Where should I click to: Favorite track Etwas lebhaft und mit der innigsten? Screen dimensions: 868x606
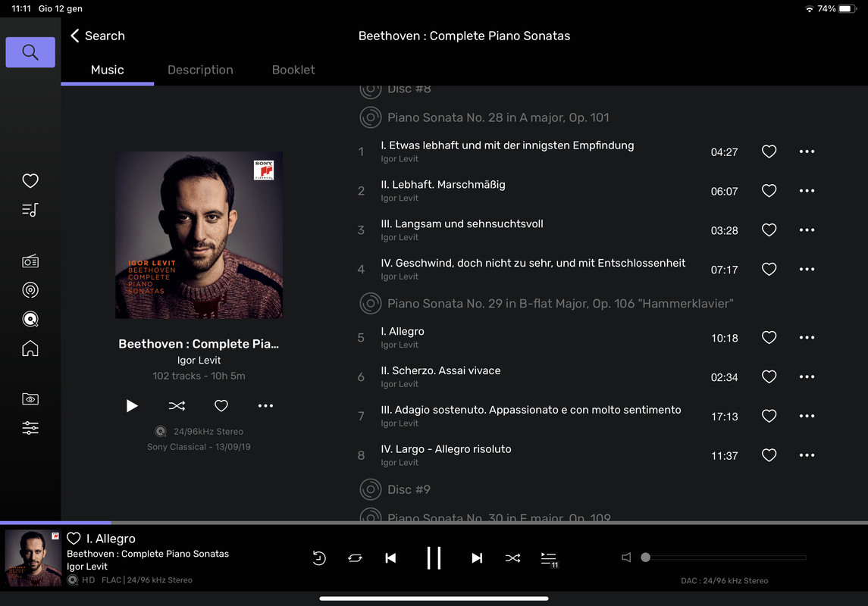click(x=769, y=151)
